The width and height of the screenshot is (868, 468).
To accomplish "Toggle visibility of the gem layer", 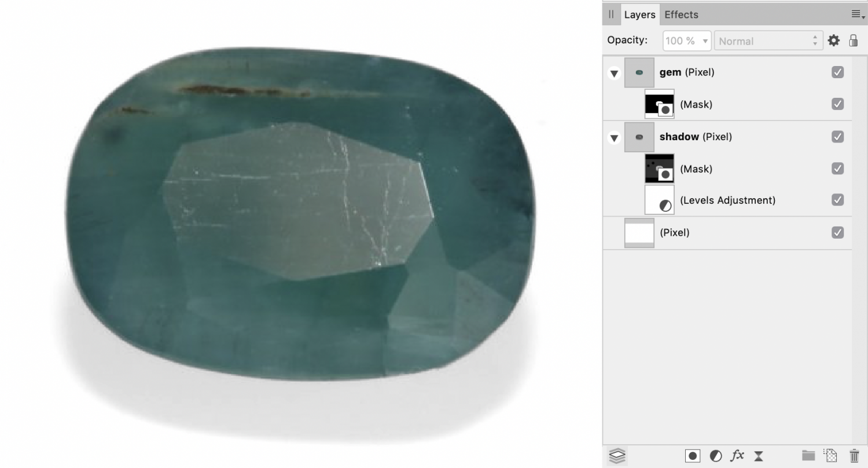I will 837,72.
